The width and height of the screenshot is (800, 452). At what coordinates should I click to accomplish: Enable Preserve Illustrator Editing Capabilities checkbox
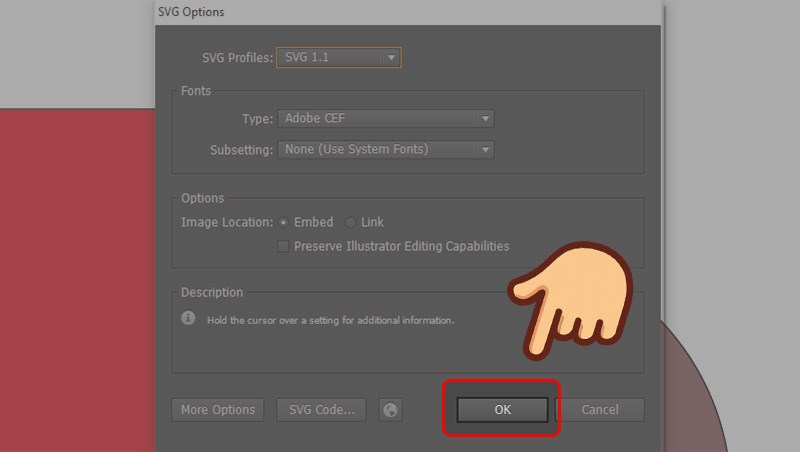(283, 246)
